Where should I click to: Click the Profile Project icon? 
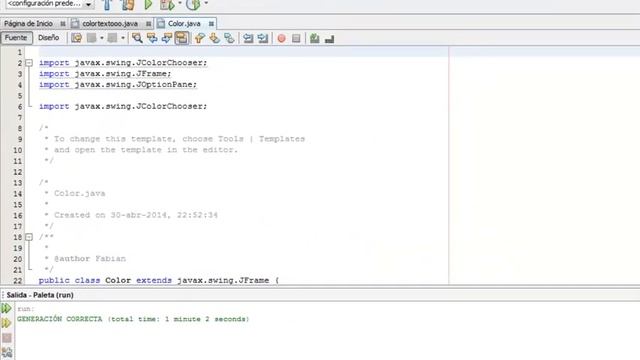193,4
